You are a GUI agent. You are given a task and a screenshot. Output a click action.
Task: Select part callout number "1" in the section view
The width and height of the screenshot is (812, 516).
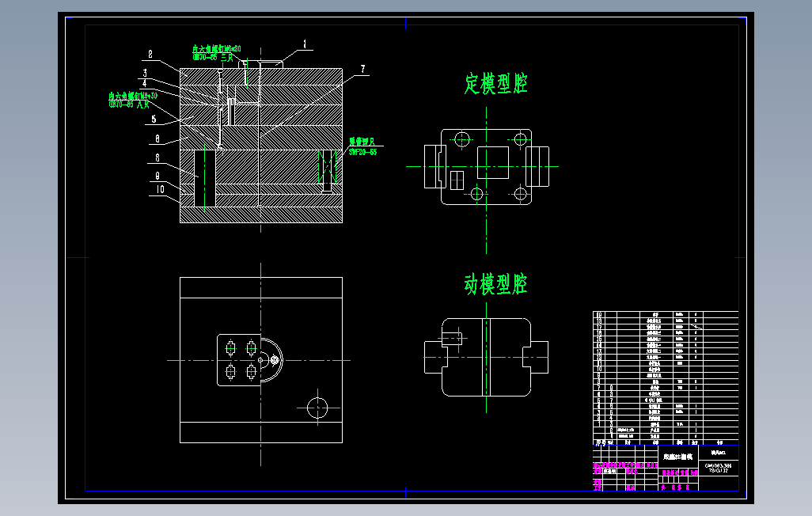305,44
